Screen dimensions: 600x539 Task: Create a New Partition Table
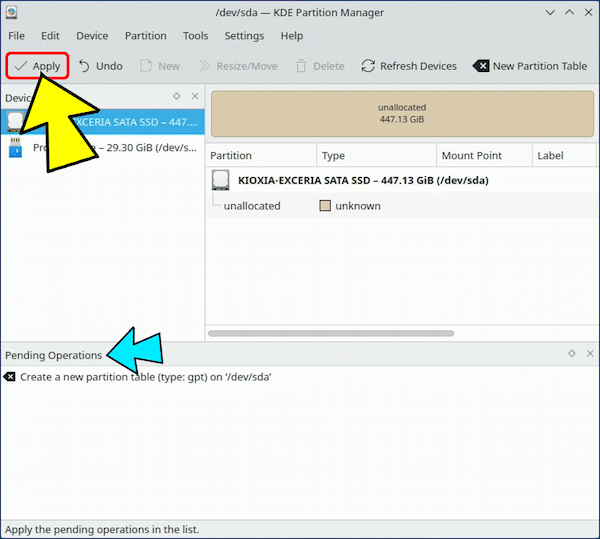[x=529, y=66]
